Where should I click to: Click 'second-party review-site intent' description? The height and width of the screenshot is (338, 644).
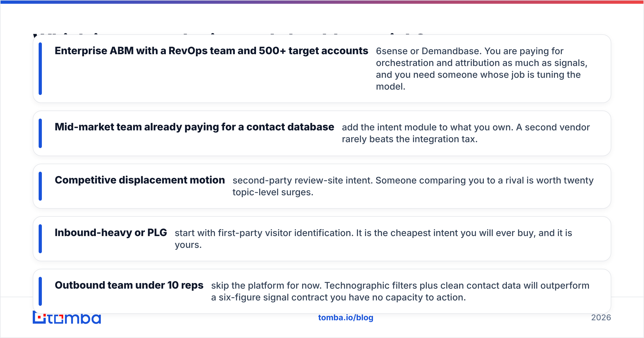click(x=413, y=186)
